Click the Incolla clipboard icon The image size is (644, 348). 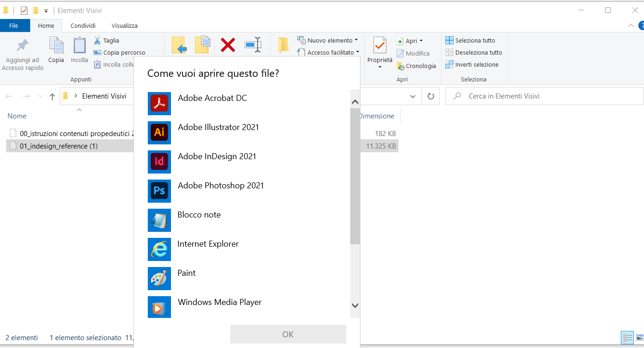pyautogui.click(x=79, y=45)
